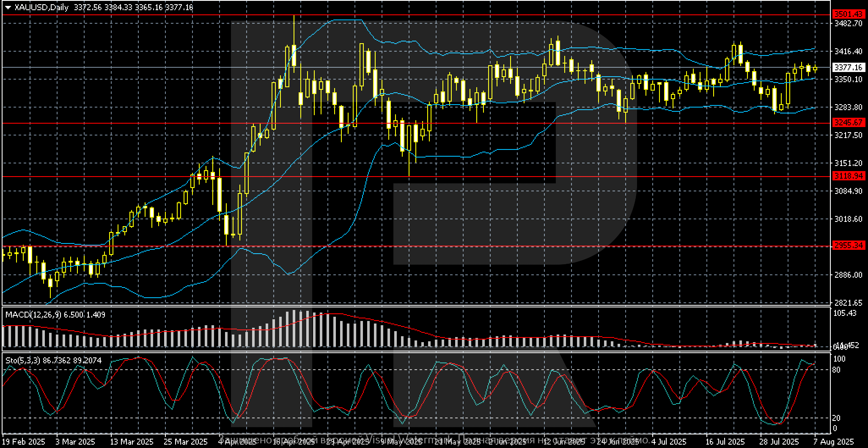Click the 3 Mar 2025 date label
The width and height of the screenshot is (868, 448).
[x=76, y=442]
